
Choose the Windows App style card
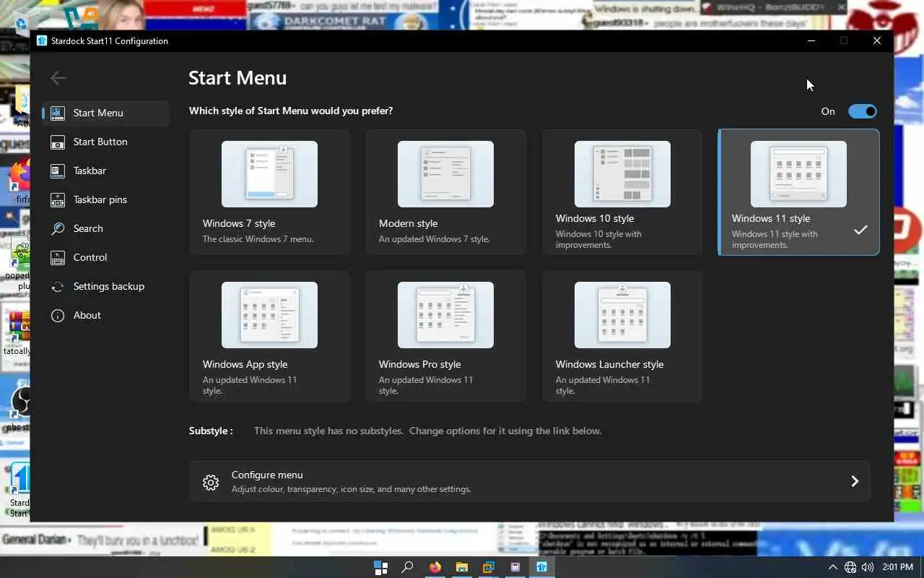269,336
